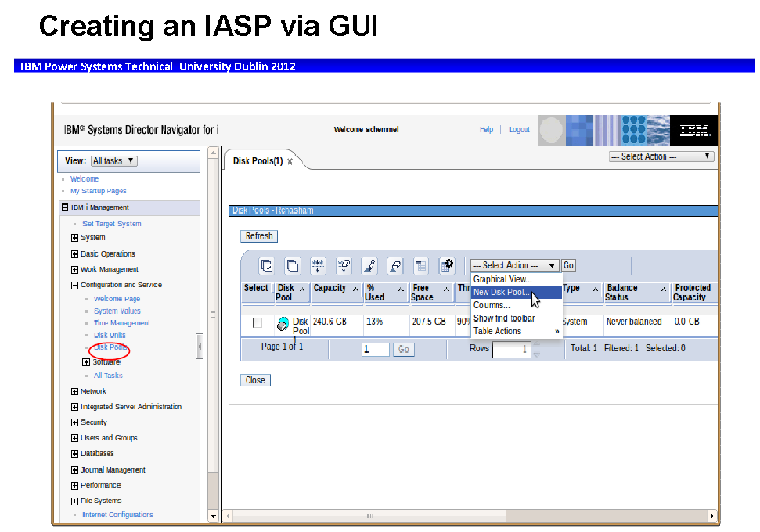The width and height of the screenshot is (760, 532).
Task: Click the Clear All Filters icon
Action: click(344, 265)
